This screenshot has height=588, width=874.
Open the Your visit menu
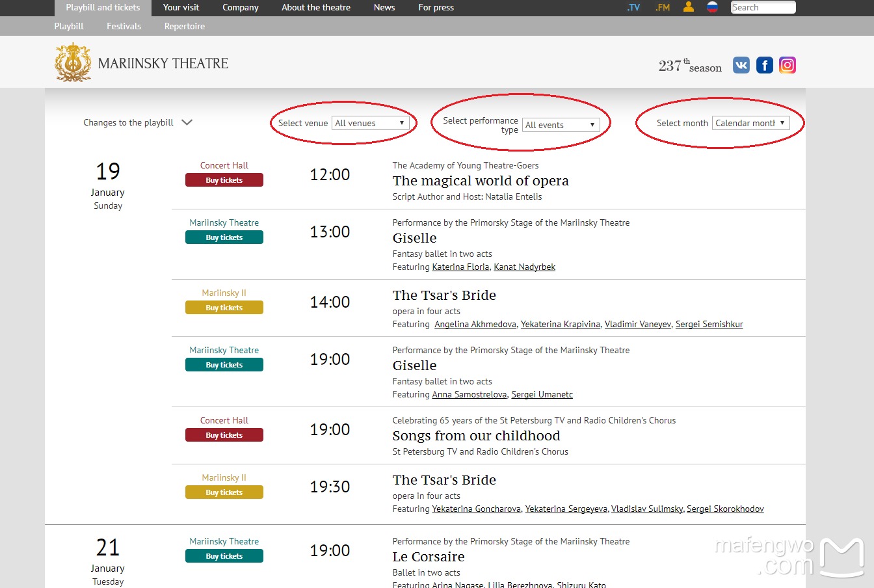point(181,8)
